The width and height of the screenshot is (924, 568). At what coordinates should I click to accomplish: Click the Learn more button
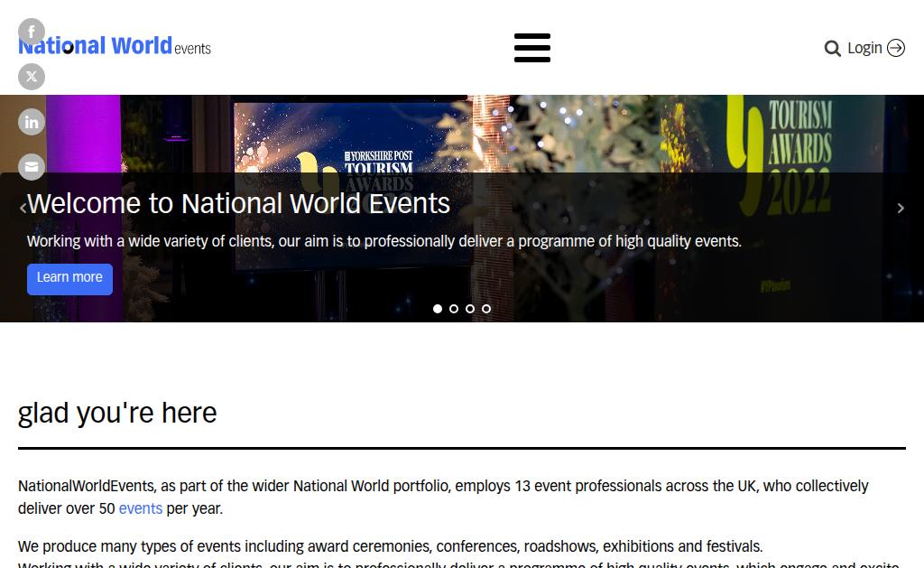pos(69,279)
